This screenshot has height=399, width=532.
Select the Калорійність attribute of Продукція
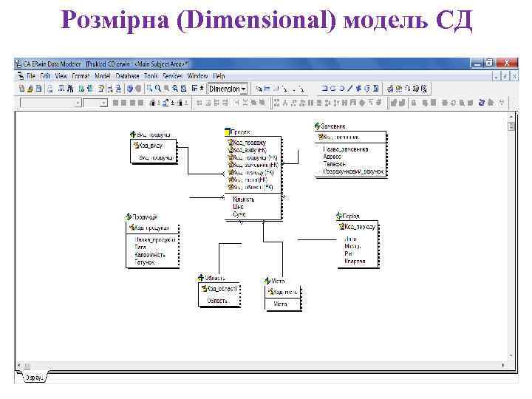tap(149, 254)
